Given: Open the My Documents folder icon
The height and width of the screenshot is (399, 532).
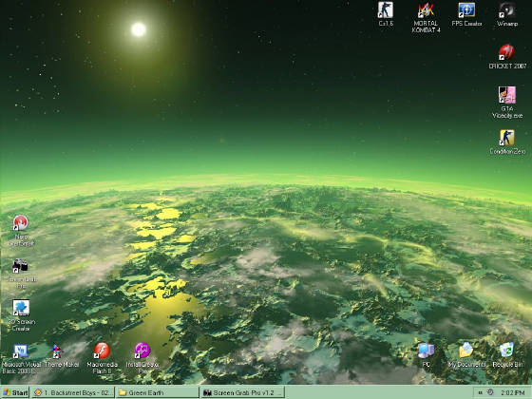Looking at the screenshot, I should pyautogui.click(x=466, y=351).
